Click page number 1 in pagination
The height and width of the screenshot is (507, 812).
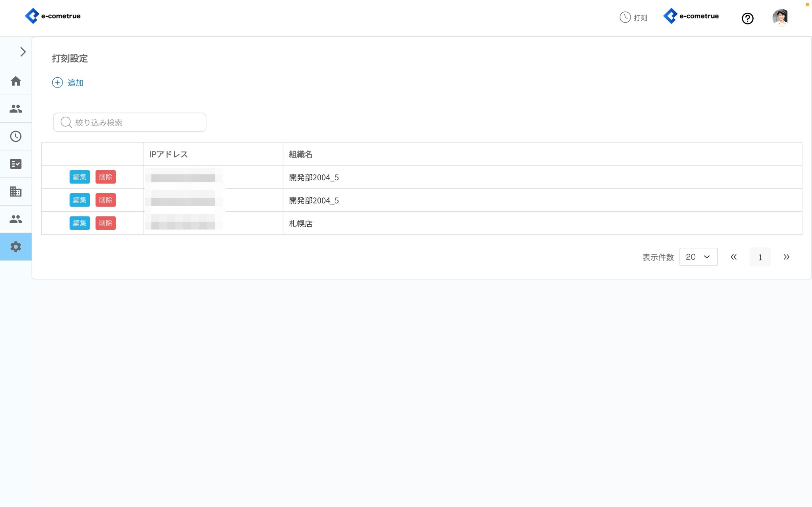click(x=760, y=257)
